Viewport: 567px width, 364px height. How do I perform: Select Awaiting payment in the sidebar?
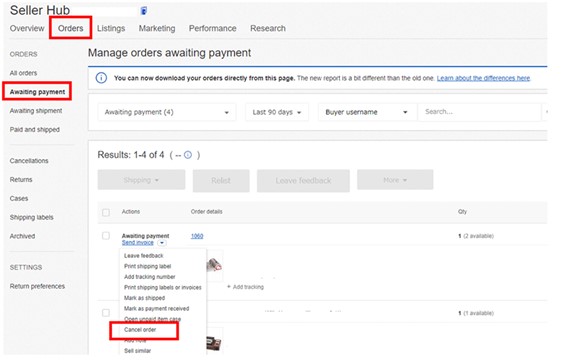37,92
